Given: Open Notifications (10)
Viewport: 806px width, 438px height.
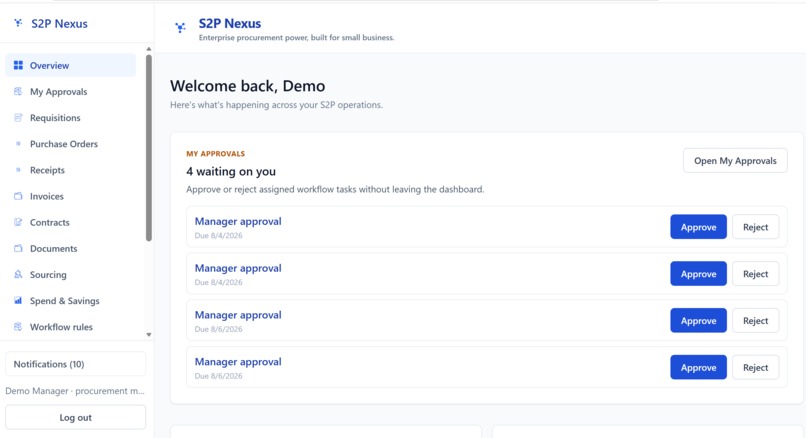Looking at the screenshot, I should pyautogui.click(x=76, y=364).
